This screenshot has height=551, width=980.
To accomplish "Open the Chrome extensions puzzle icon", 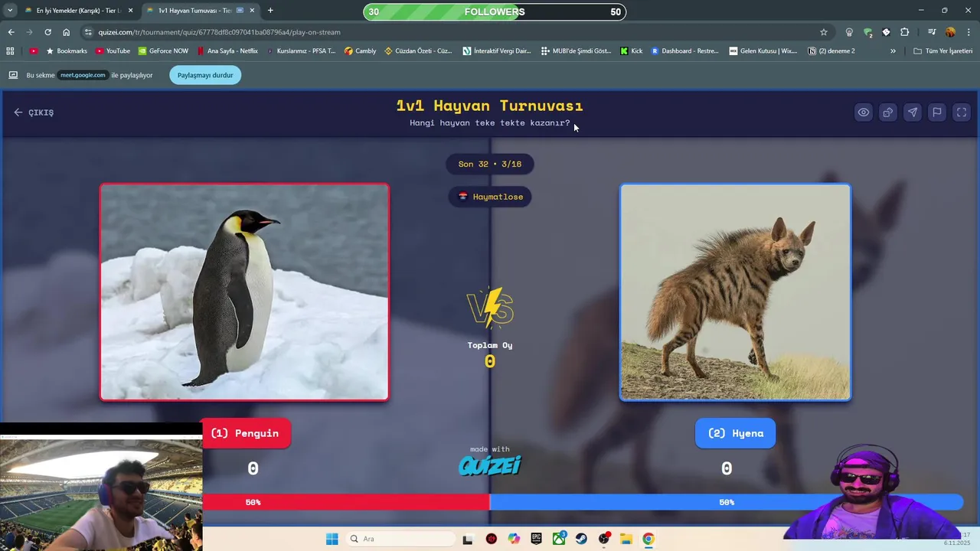I will pyautogui.click(x=905, y=32).
